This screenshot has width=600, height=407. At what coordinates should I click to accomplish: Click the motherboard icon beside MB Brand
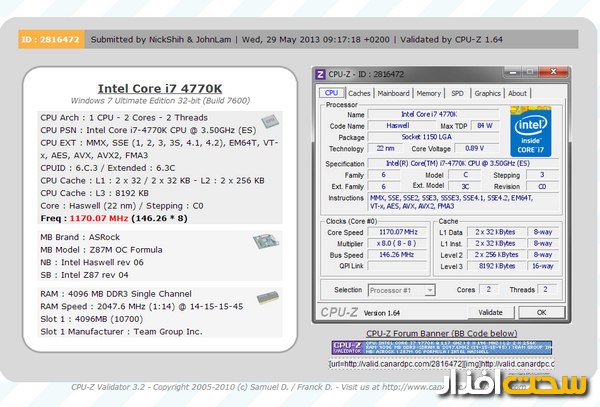pos(266,241)
